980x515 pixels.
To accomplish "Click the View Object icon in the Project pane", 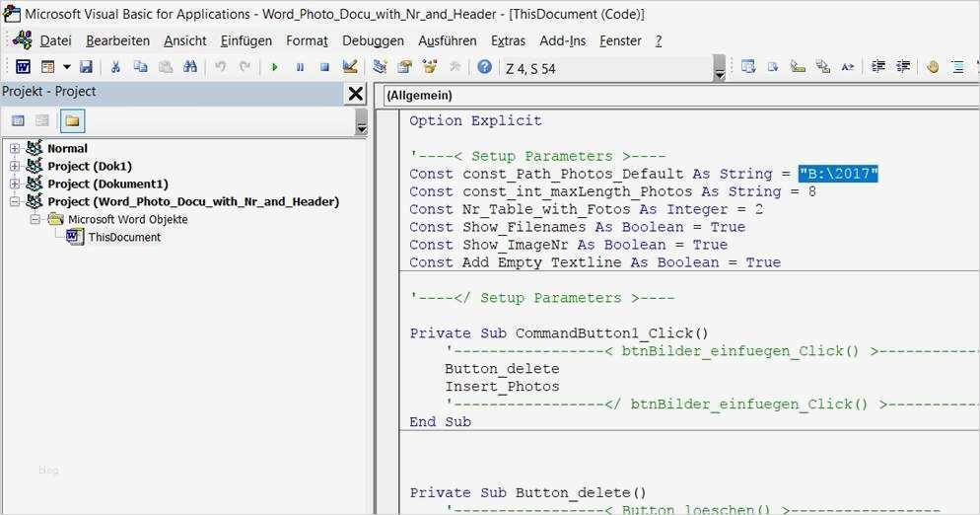I will 41,120.
